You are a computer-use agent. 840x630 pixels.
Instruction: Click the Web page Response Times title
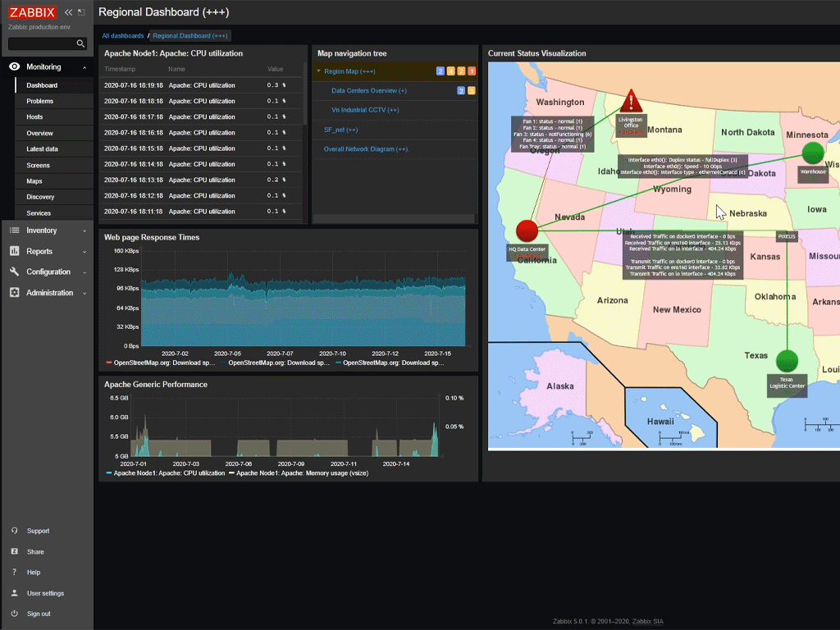(152, 237)
